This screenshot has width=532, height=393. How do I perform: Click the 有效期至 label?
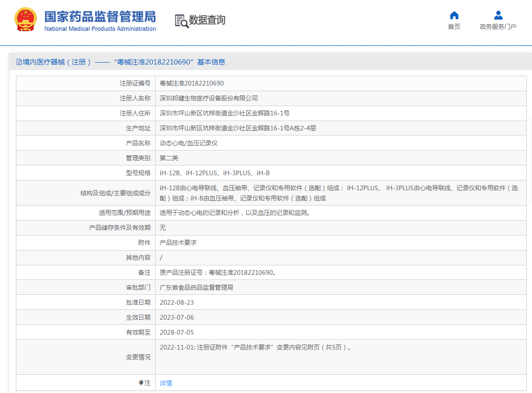tap(138, 332)
